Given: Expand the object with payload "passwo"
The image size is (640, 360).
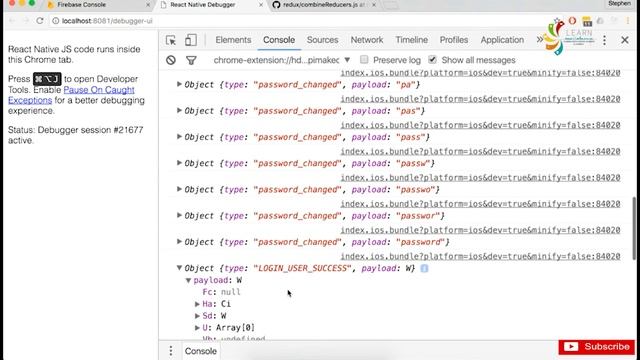Looking at the screenshot, I should point(179,189).
